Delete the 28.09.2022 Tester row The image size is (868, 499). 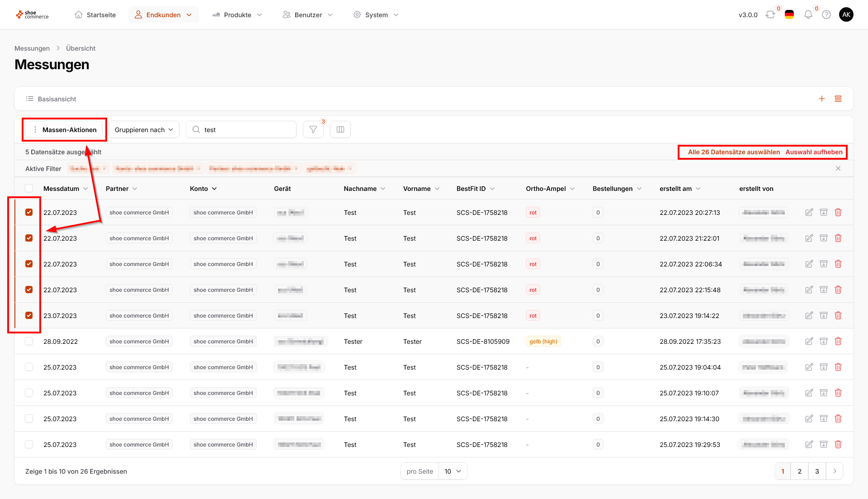(x=838, y=342)
